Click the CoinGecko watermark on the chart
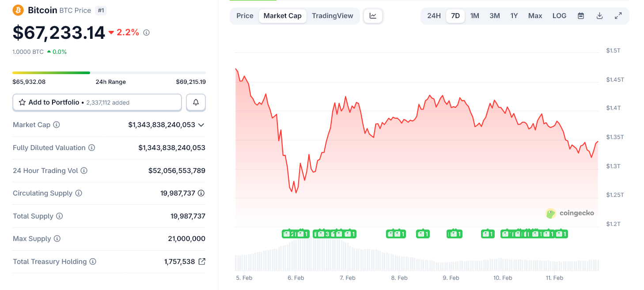 (570, 213)
